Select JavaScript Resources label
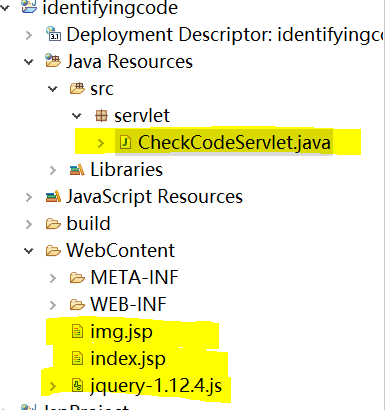 (x=154, y=197)
